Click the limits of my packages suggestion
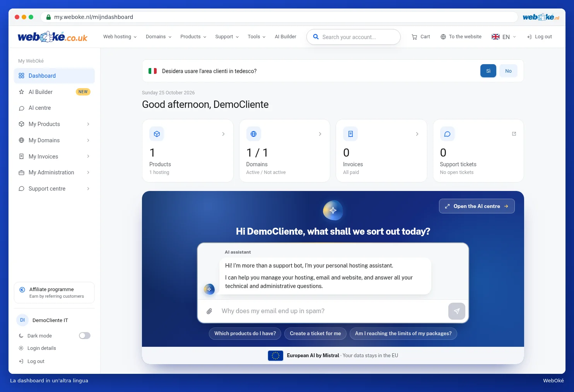This screenshot has height=392, width=574. pyautogui.click(x=403, y=334)
